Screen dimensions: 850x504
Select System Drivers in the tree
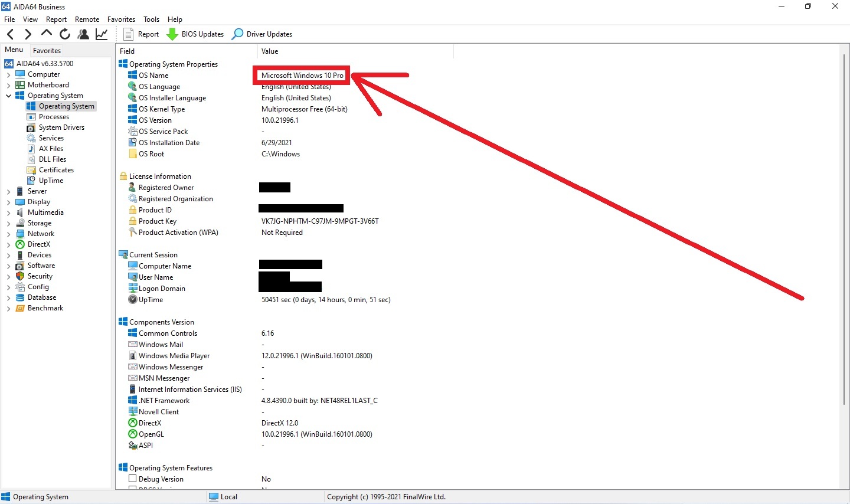tap(61, 127)
